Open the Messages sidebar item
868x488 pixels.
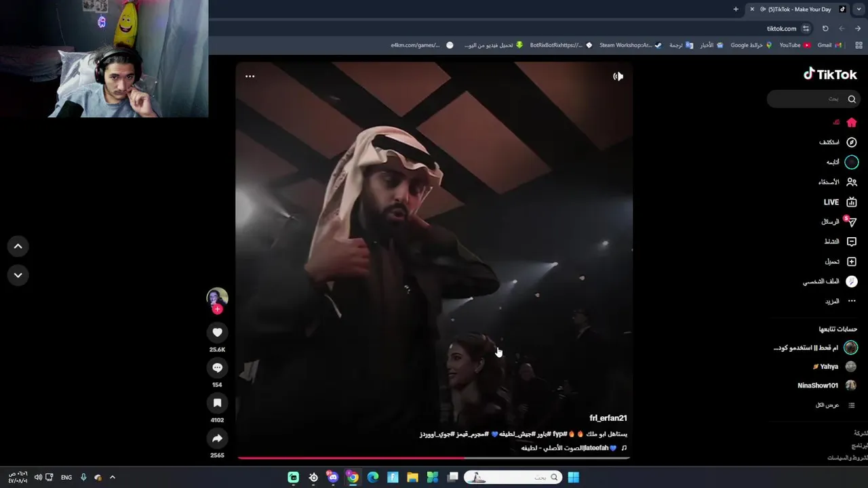[840, 222]
